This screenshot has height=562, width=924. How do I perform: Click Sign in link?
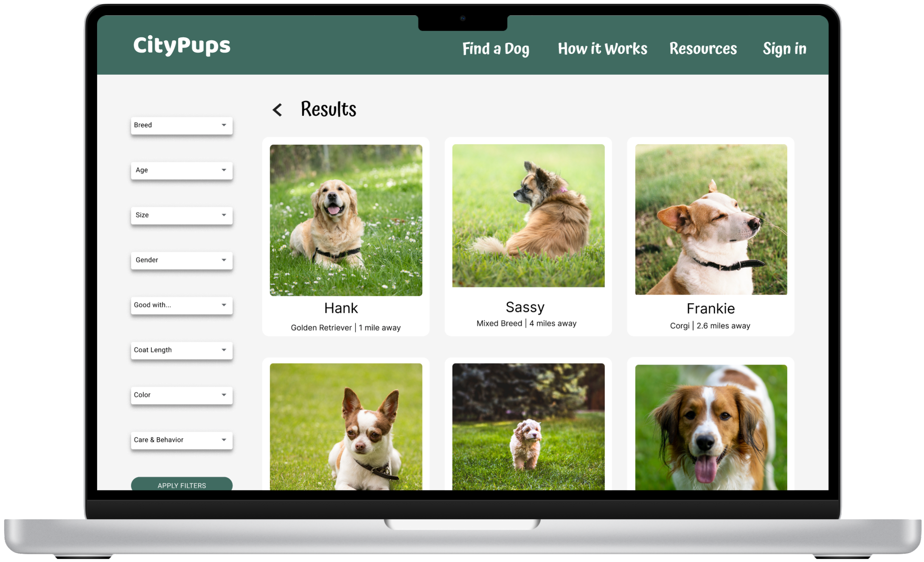coord(784,49)
